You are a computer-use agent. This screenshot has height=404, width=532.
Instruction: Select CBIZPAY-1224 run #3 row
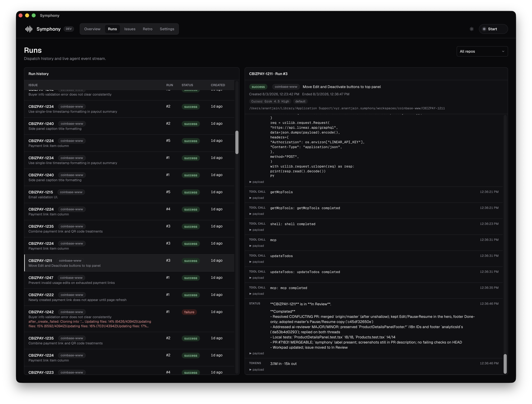[129, 246]
